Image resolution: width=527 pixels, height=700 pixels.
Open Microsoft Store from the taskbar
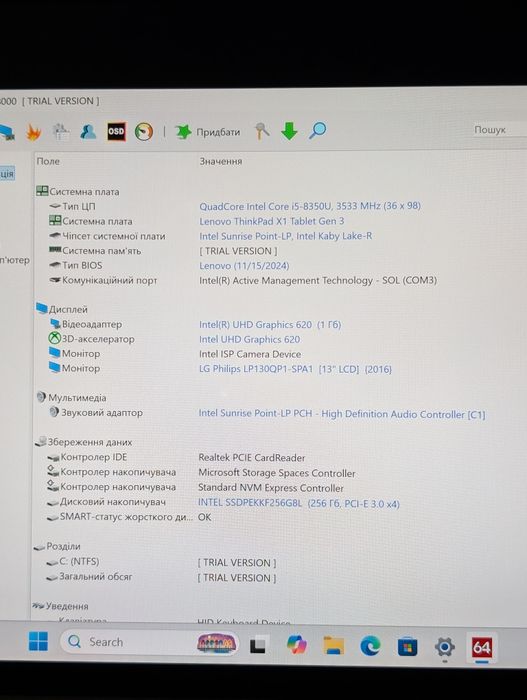coord(407,646)
